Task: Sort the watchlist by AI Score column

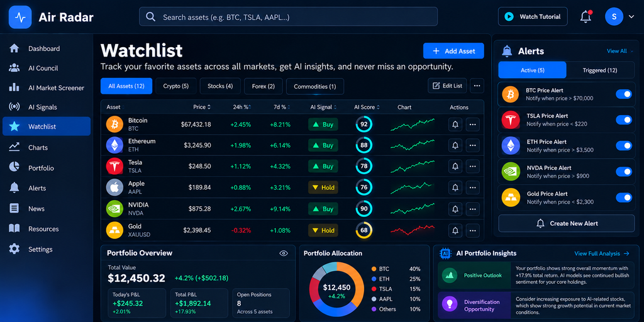Action: click(x=367, y=107)
